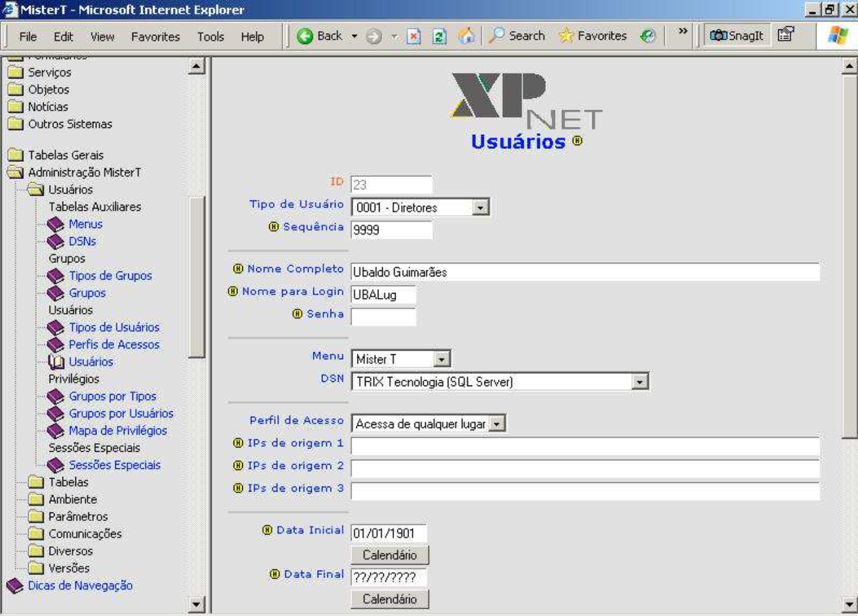Click the help icon beside Sequência
Viewport: 858px width, 616px height.
tap(274, 227)
